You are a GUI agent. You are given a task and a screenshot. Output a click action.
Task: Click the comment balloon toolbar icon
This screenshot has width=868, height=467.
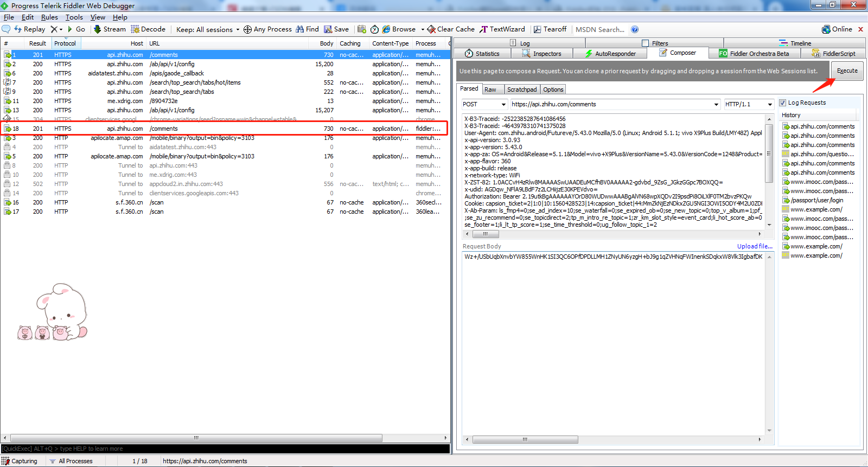pyautogui.click(x=7, y=29)
